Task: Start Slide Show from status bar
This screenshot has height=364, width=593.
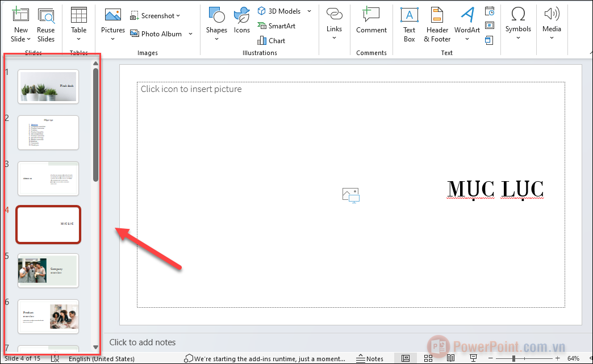Action: coord(473,358)
